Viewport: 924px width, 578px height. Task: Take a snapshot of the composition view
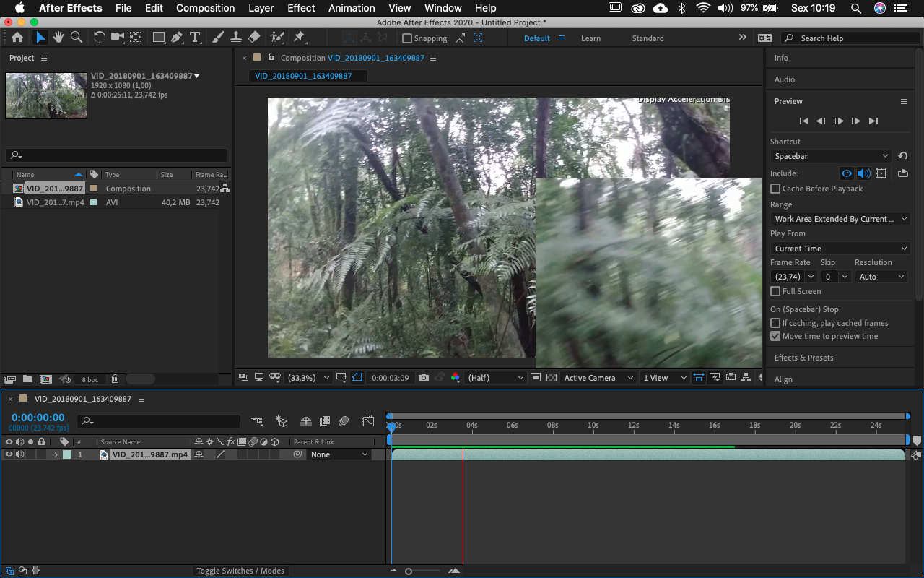pyautogui.click(x=424, y=376)
